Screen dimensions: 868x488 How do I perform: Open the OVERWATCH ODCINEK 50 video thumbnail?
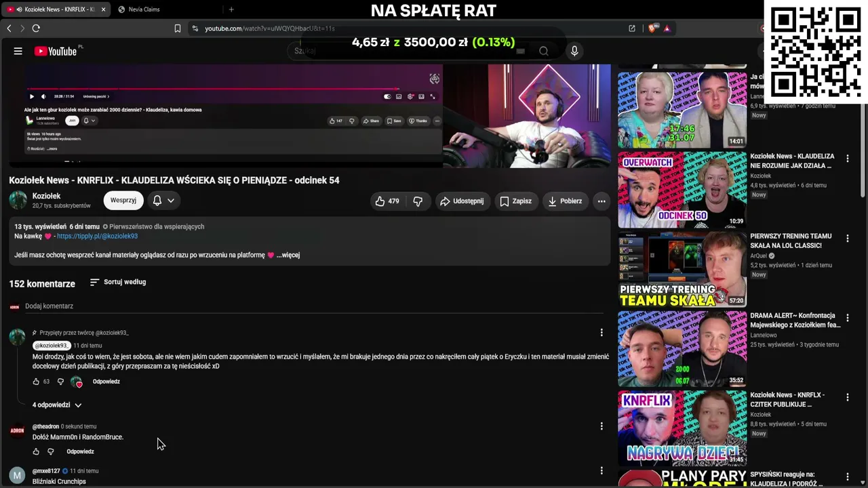point(682,190)
